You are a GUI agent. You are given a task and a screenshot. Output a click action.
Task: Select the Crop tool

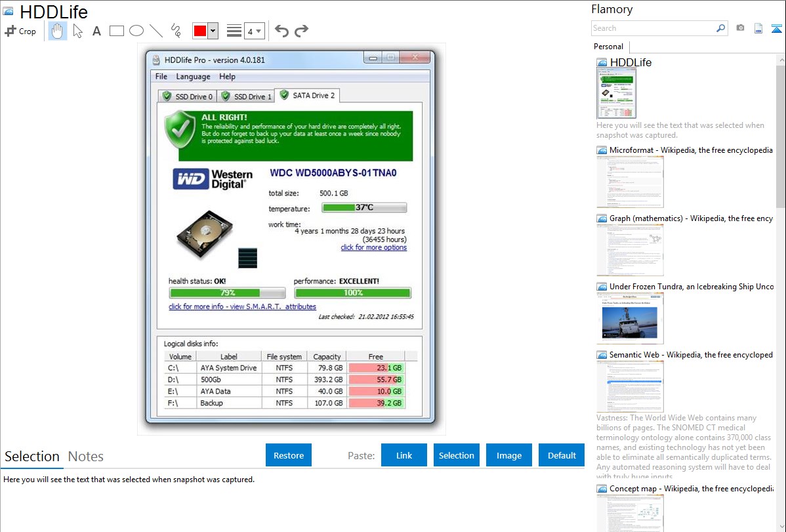pos(20,31)
